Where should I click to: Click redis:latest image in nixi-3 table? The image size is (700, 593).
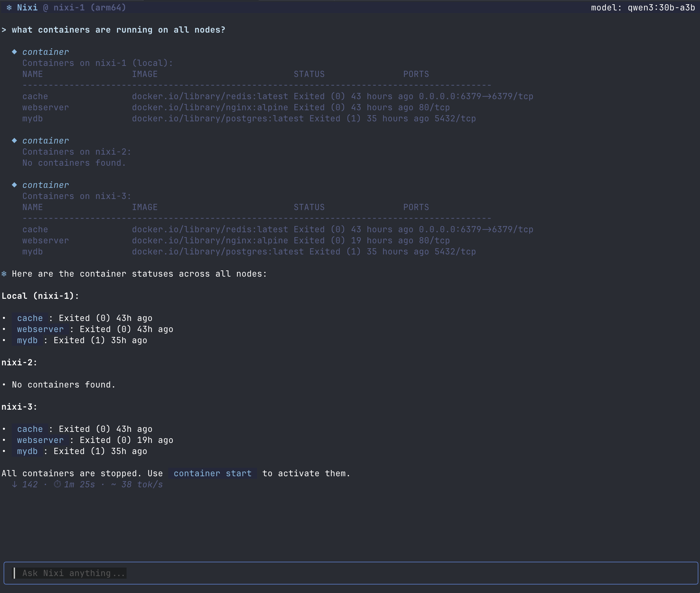210,229
